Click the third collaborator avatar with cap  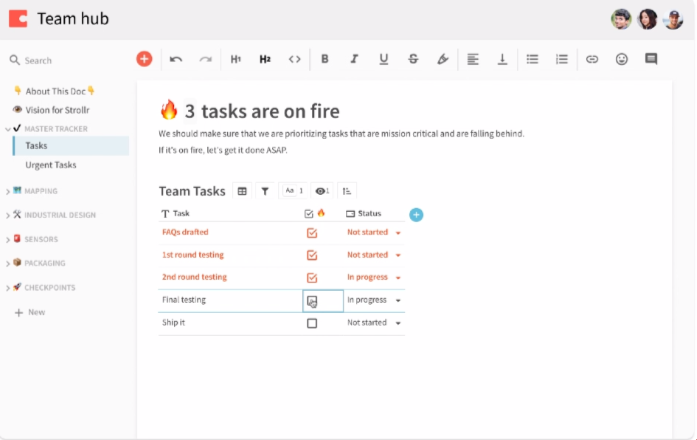click(x=673, y=19)
